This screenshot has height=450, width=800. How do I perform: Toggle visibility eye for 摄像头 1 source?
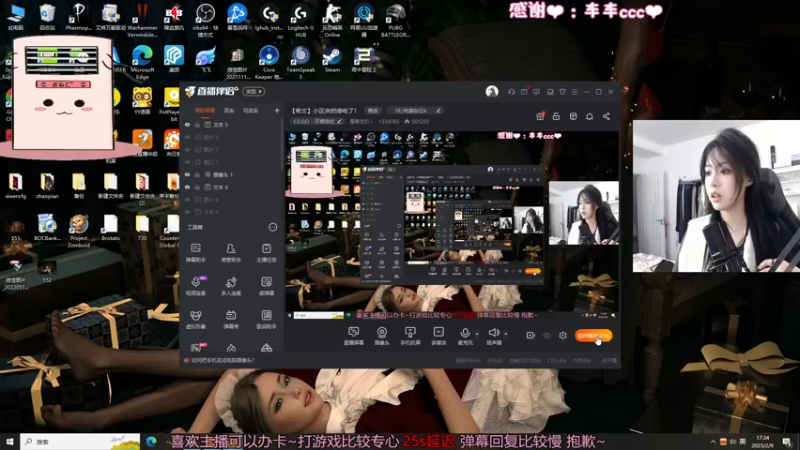187,174
